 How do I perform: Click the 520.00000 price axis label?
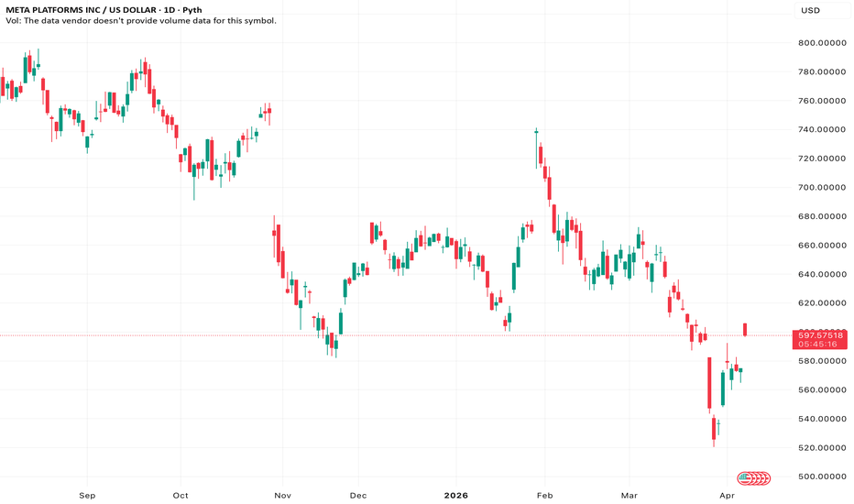(822, 447)
